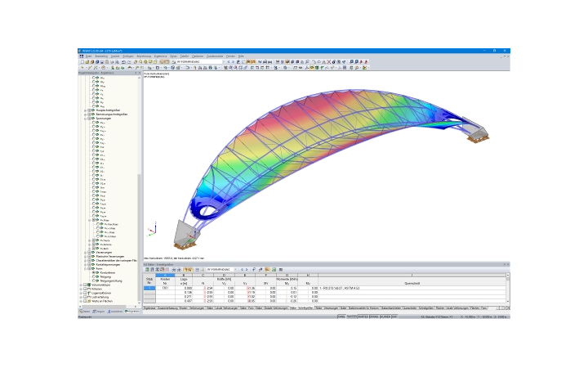Expand the Verzerrungen tree node
Image resolution: width=588 pixels, height=368 pixels.
click(x=85, y=253)
